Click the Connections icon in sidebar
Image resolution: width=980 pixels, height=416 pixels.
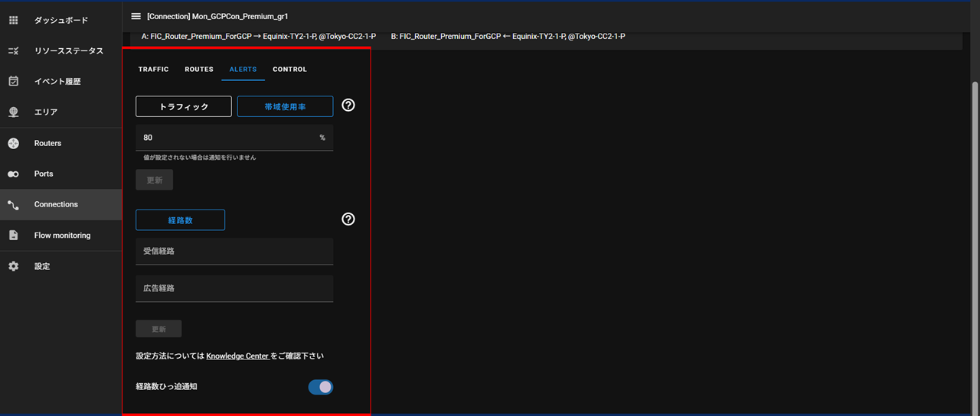click(x=13, y=205)
